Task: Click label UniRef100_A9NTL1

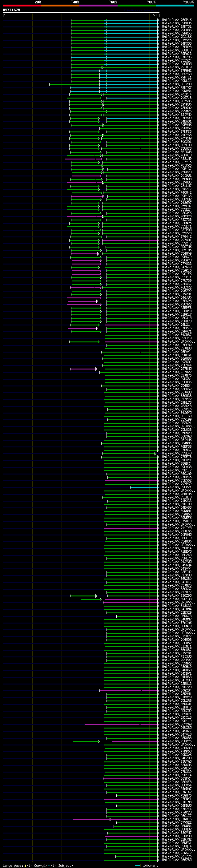Action: pos(177,78)
